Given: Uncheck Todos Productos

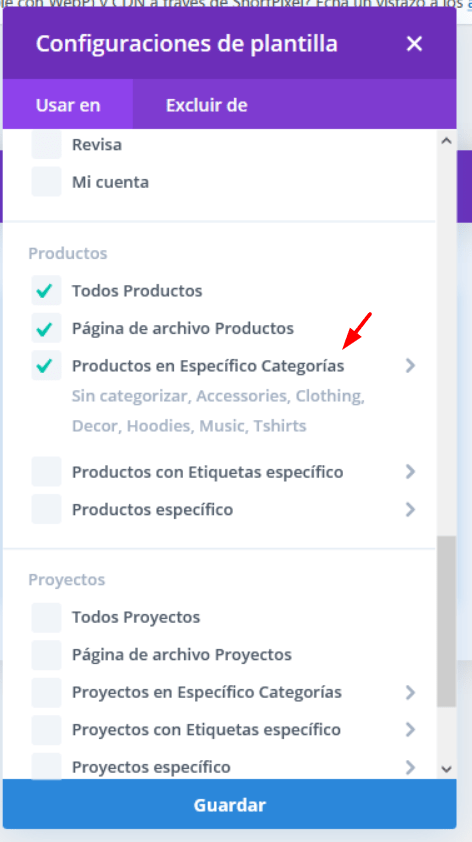Looking at the screenshot, I should pos(46,291).
